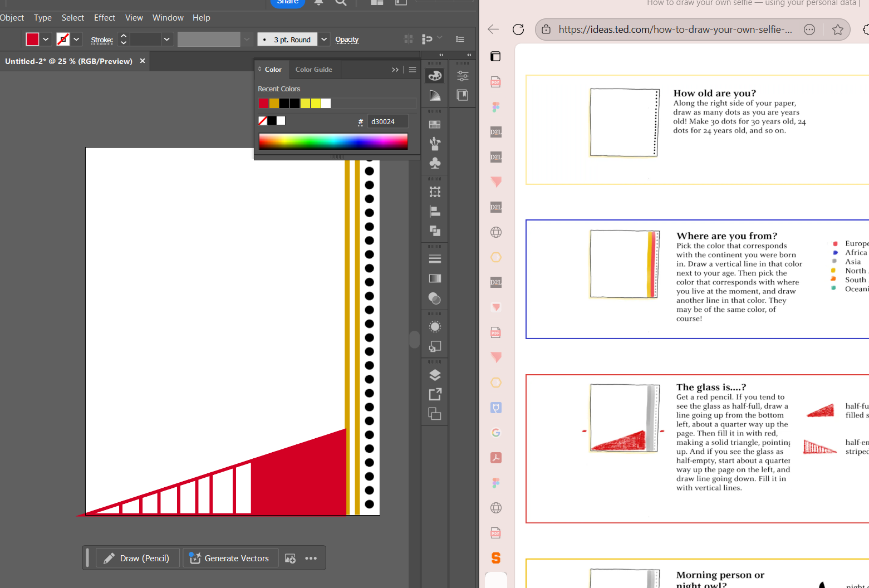Set color to None in Color panel

(263, 121)
